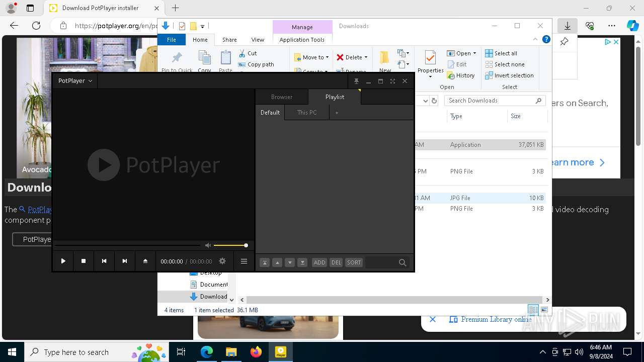
Task: Open a new Edge browser tab
Action: pyautogui.click(x=175, y=8)
